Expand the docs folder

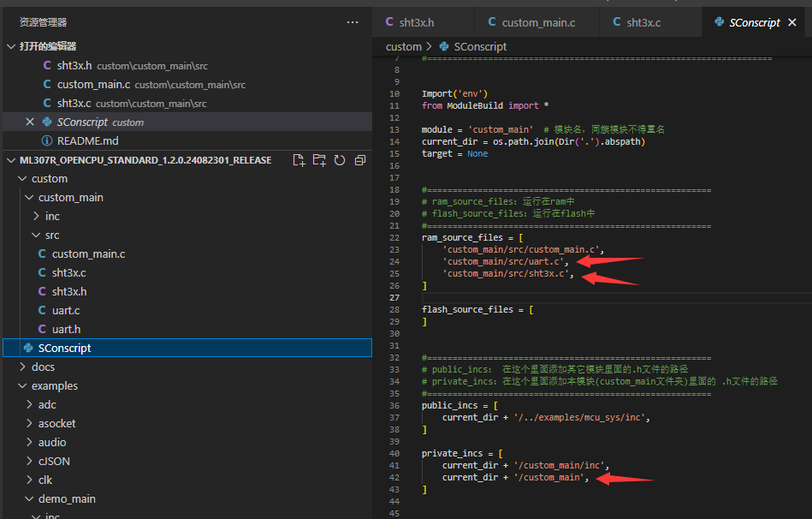(x=22, y=367)
